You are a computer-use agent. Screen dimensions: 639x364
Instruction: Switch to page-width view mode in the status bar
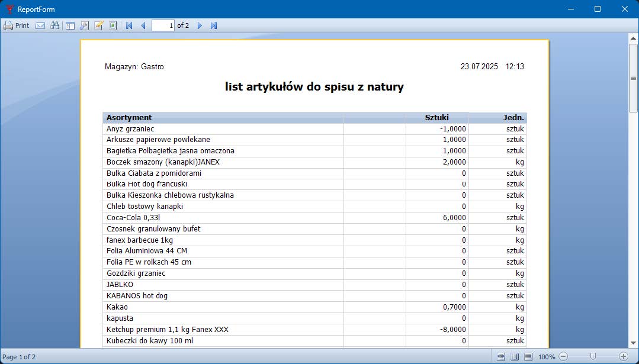501,357
